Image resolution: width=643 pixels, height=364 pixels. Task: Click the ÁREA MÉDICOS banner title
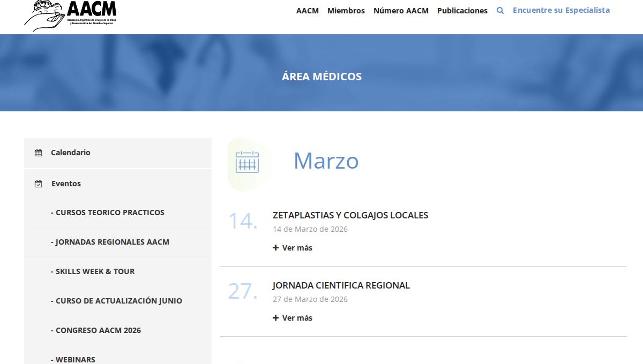[322, 77]
